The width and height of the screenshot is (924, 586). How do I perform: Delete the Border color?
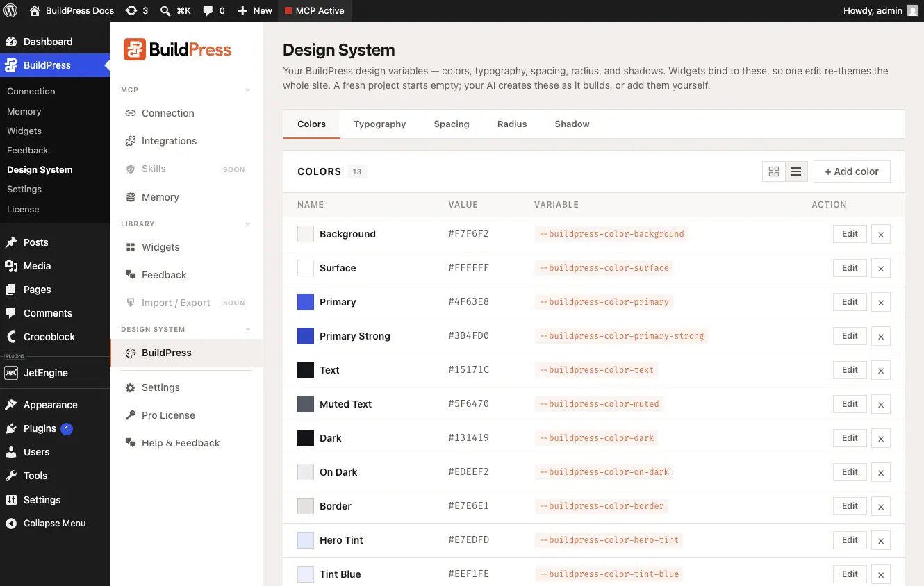tap(881, 507)
